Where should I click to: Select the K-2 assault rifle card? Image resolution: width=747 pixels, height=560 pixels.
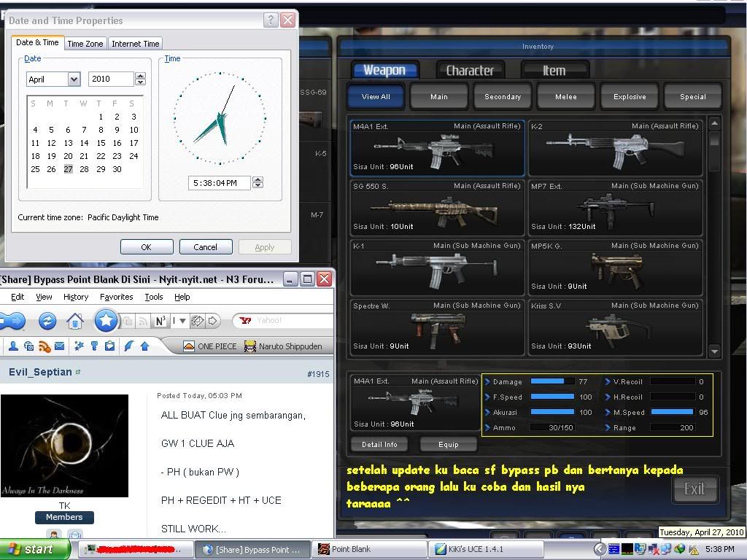(x=615, y=148)
